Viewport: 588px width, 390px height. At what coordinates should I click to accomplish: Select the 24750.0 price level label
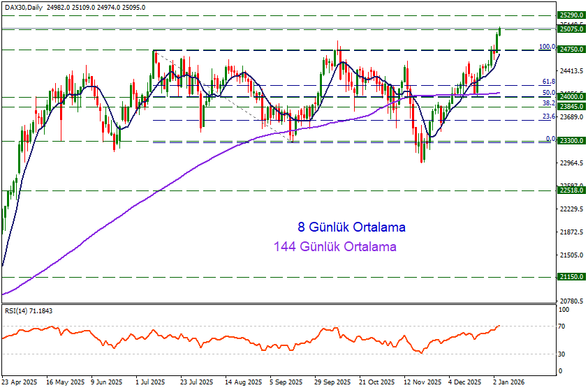(571, 50)
